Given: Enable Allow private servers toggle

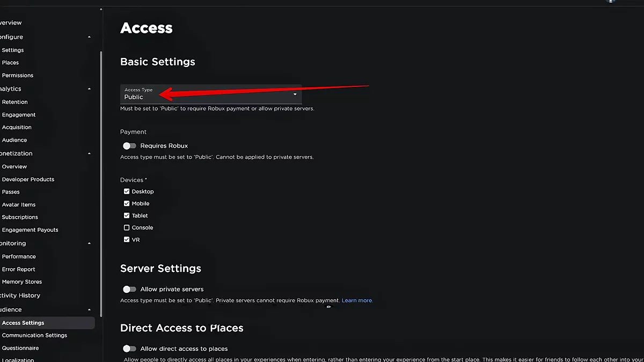Looking at the screenshot, I should pos(129,290).
